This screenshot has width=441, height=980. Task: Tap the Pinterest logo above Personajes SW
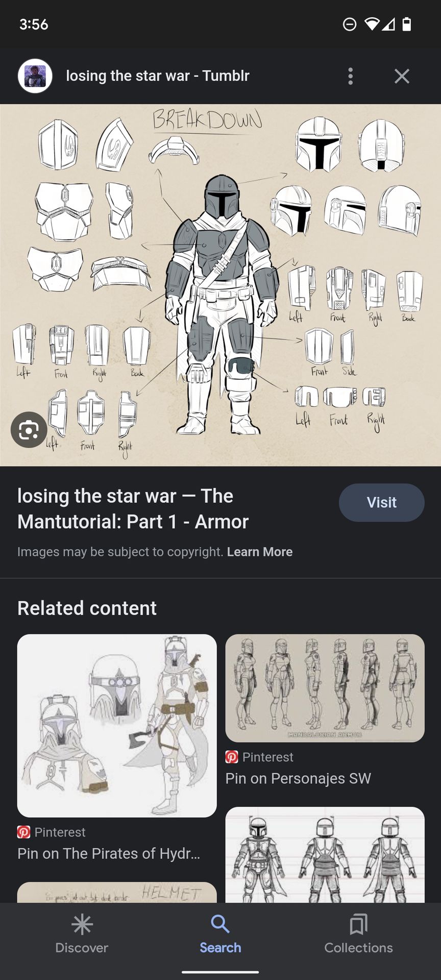[x=232, y=757]
